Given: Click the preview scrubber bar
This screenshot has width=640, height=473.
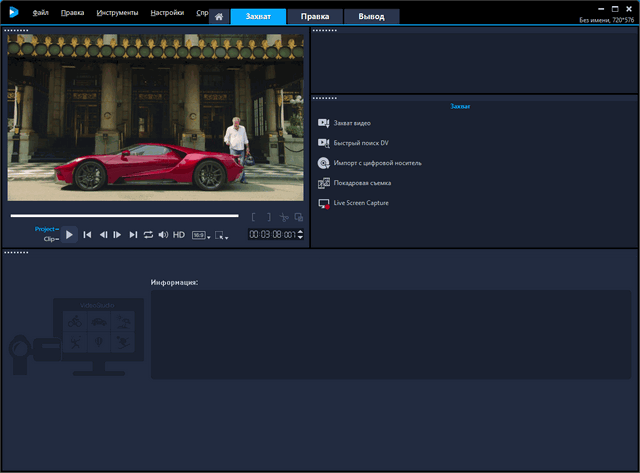Looking at the screenshot, I should (x=125, y=216).
